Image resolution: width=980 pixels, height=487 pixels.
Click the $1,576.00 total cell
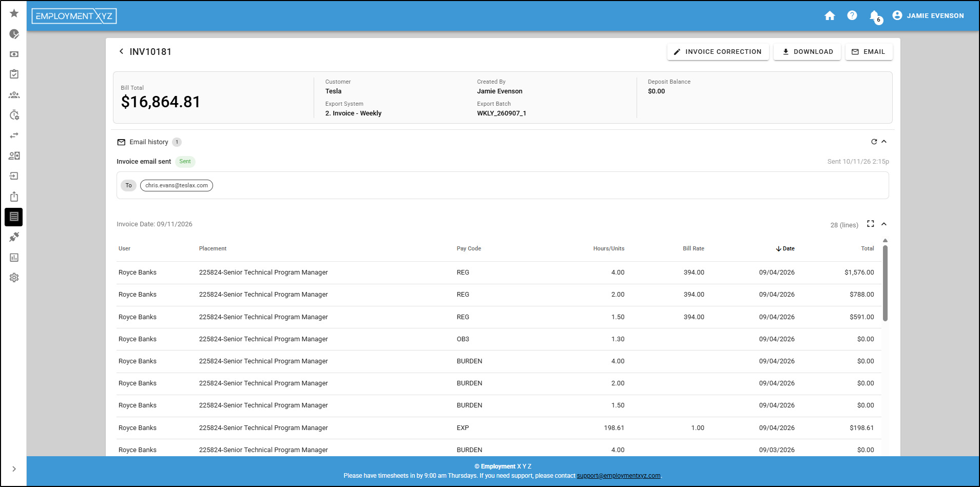pyautogui.click(x=859, y=272)
